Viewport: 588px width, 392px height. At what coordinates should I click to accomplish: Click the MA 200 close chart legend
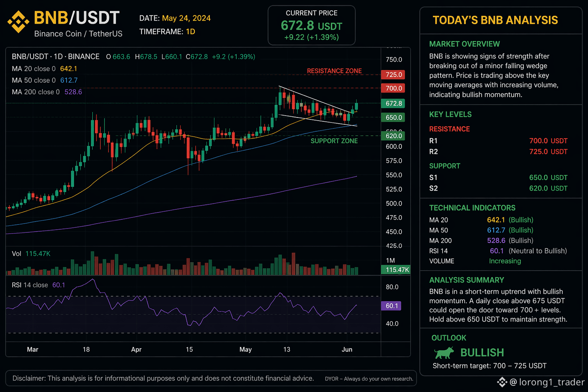click(47, 92)
